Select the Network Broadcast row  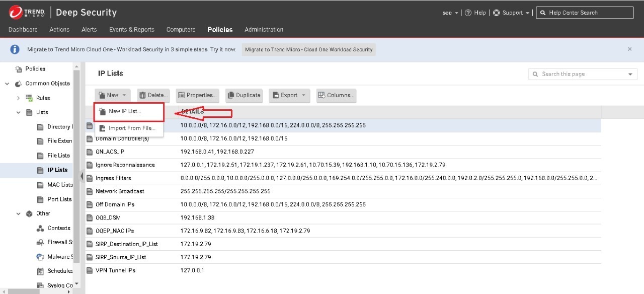tap(343, 191)
